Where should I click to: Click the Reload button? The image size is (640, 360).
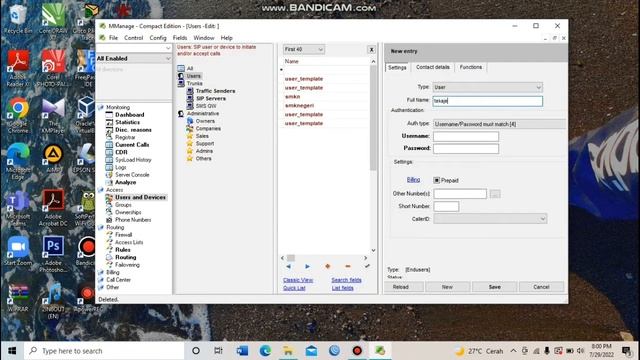click(x=401, y=287)
